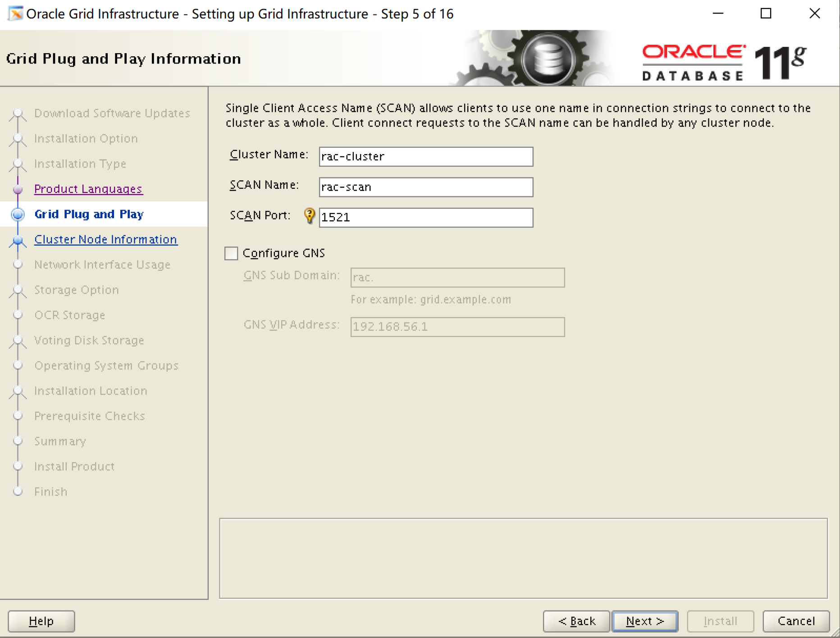The height and width of the screenshot is (638, 840).
Task: Click the Installation Location step text
Action: (91, 391)
